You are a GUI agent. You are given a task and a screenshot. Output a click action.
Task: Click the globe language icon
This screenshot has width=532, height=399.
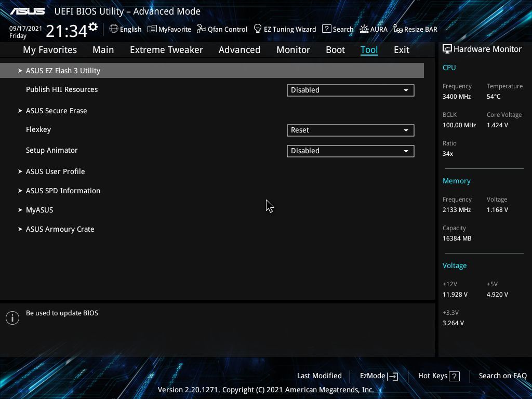(114, 29)
